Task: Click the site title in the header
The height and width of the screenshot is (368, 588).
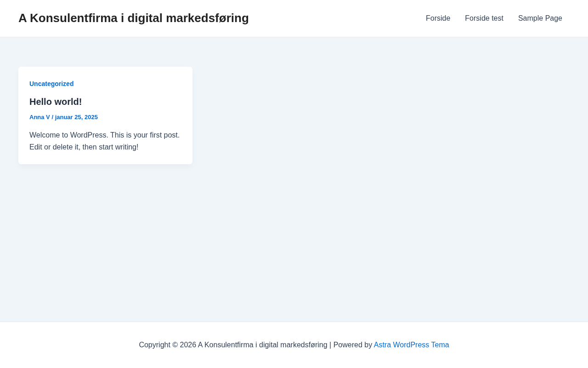Action: tap(133, 18)
